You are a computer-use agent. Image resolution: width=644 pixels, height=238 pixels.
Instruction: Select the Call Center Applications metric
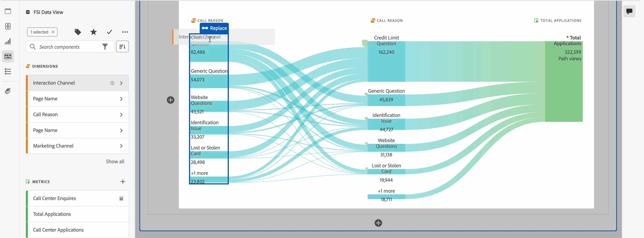click(x=77, y=230)
